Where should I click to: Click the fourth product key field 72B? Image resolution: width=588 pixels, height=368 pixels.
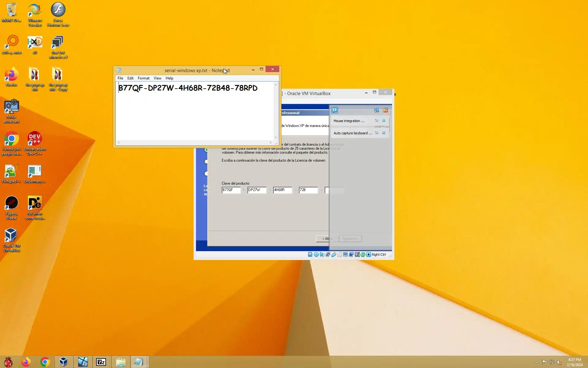coord(308,190)
